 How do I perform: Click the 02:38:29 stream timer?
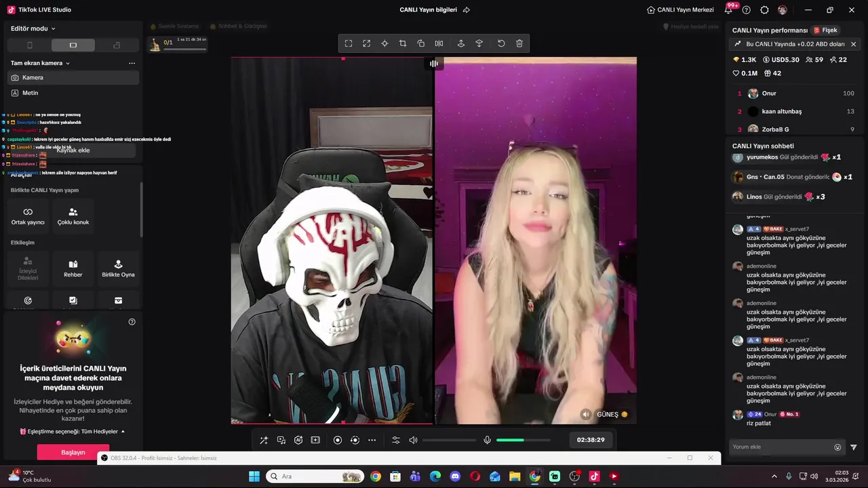click(591, 440)
